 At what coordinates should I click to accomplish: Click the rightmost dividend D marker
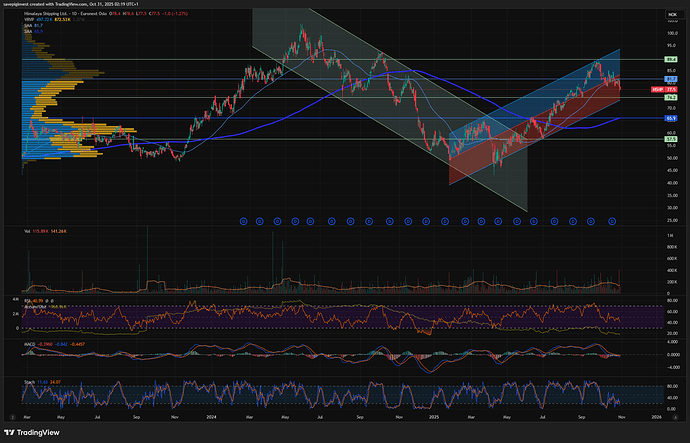point(611,221)
